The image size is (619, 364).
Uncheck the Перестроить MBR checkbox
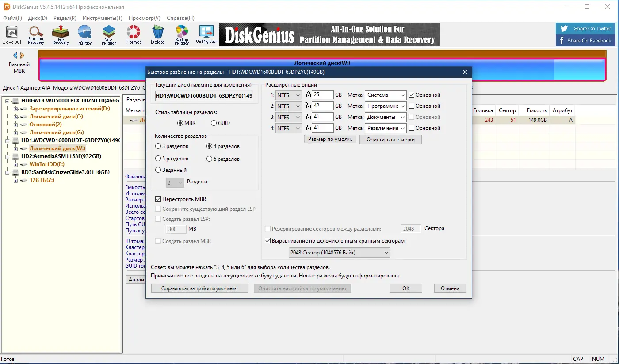[158, 199]
